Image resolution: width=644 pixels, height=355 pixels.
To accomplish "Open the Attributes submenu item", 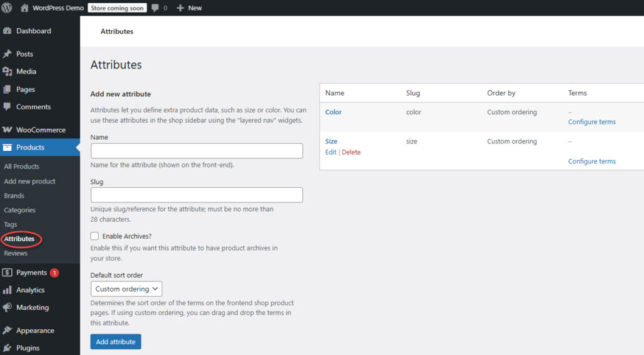I will (19, 238).
